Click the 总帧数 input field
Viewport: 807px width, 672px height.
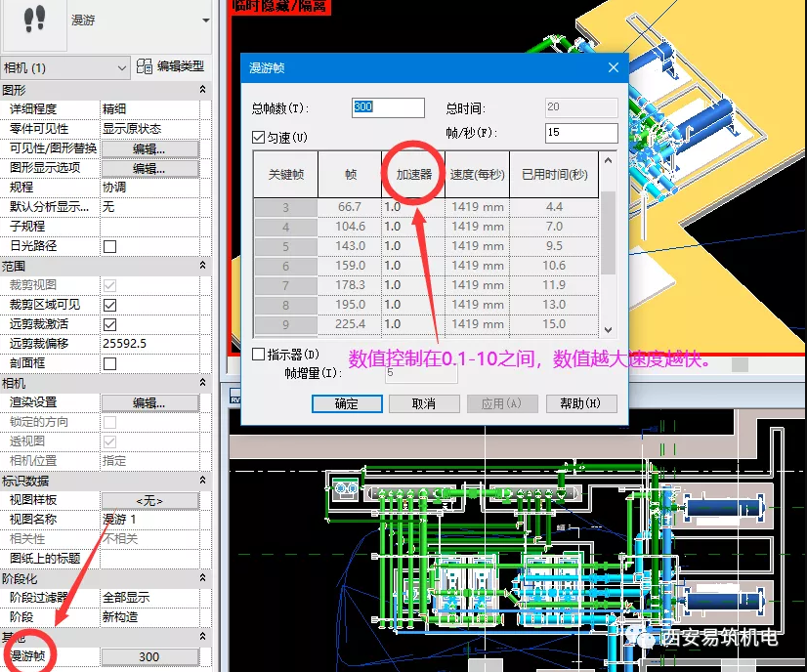pos(388,107)
